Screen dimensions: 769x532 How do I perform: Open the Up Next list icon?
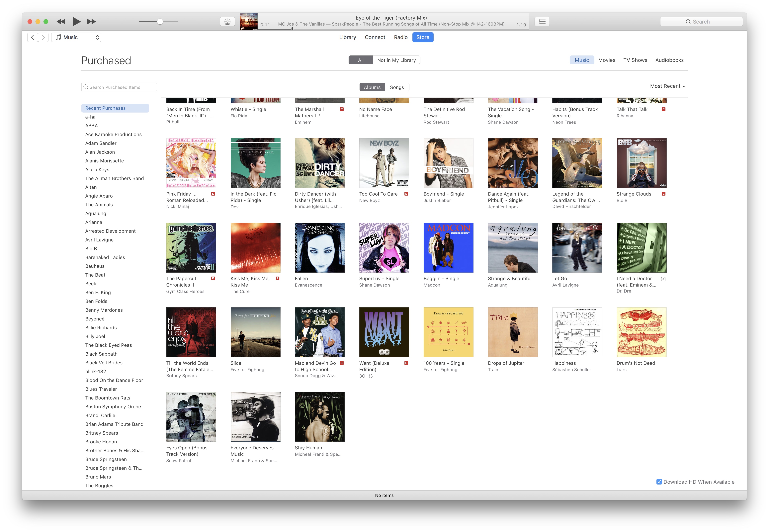pos(542,22)
